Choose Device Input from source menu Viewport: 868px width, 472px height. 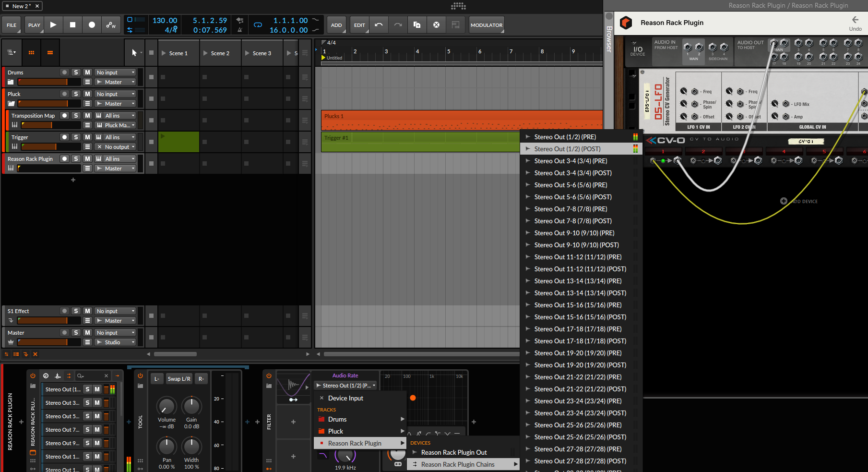point(360,398)
